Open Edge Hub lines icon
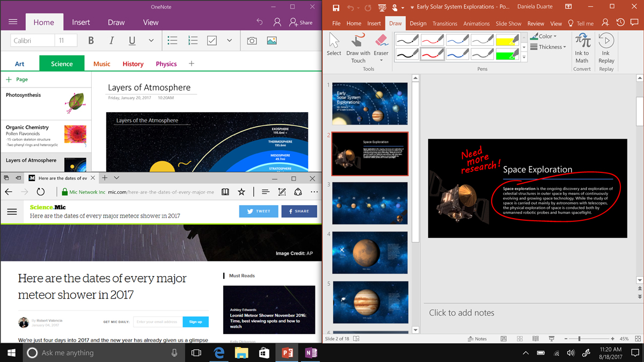Viewport: 644px width, 362px height. [x=265, y=192]
